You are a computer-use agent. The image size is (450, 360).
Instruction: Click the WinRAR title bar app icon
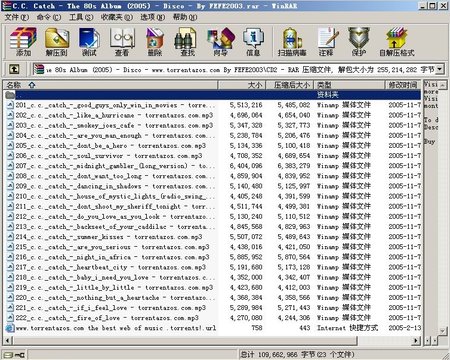point(6,6)
